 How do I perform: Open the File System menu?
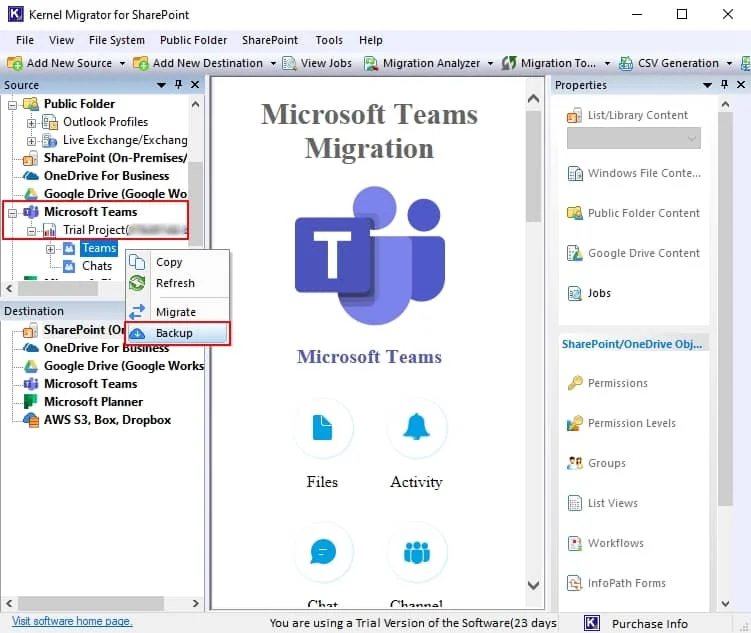(x=117, y=40)
